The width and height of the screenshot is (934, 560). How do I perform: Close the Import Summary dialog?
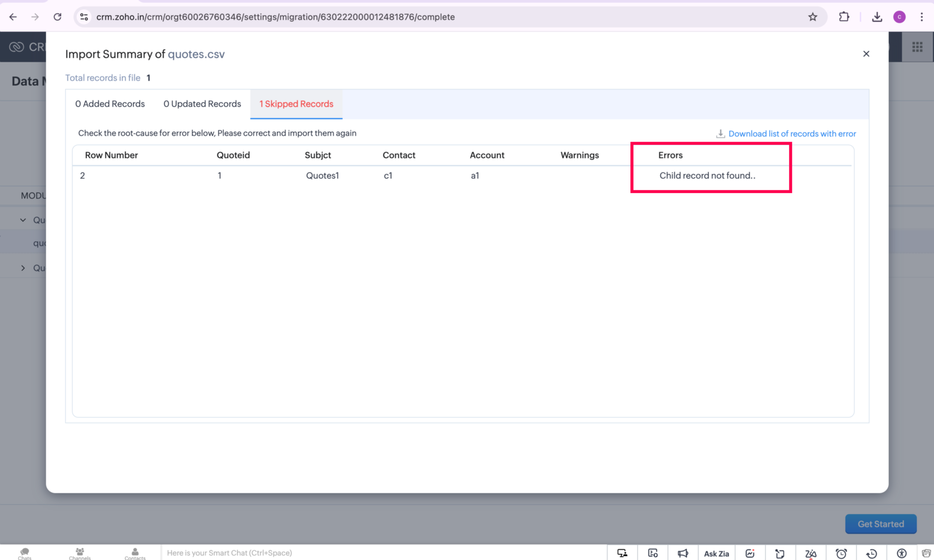(866, 54)
